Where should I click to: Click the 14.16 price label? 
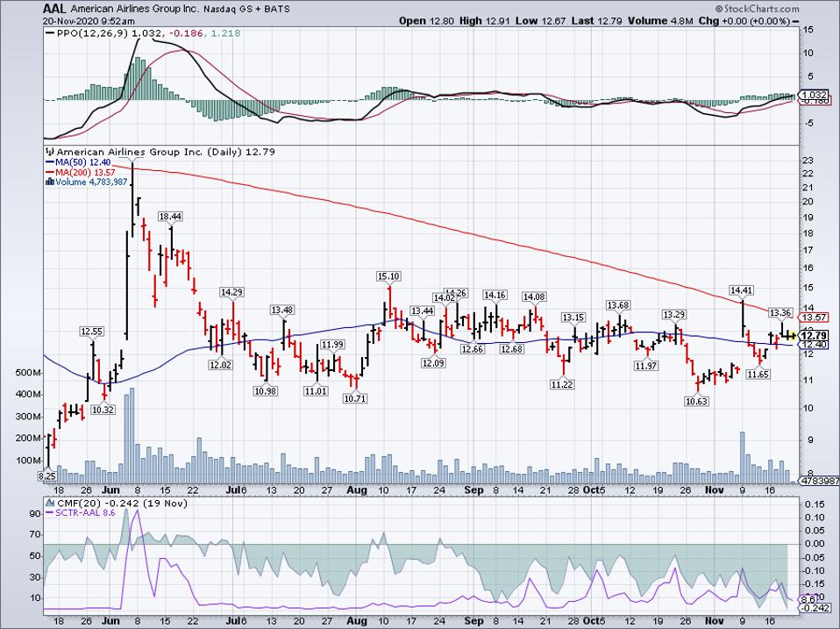[x=495, y=295]
